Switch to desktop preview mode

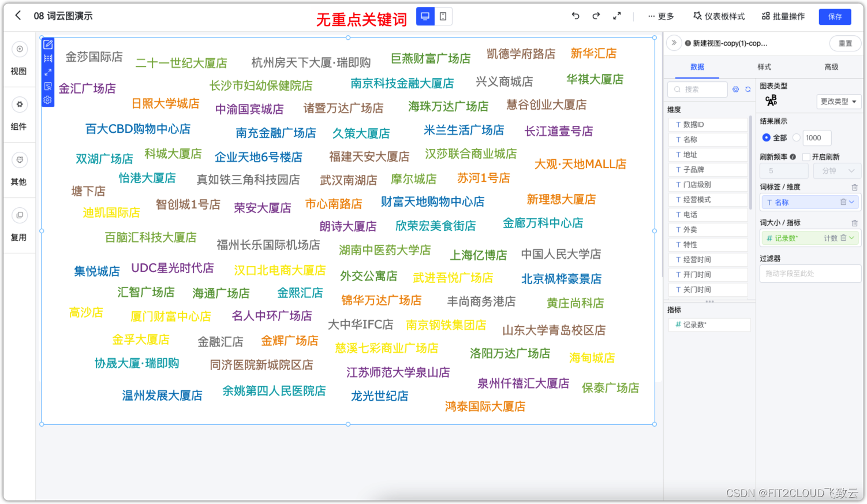click(x=425, y=16)
